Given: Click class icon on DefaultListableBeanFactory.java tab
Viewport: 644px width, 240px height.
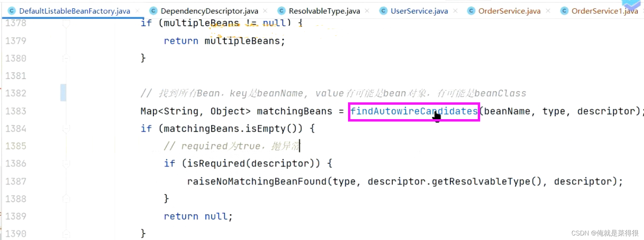Looking at the screenshot, I should 12,11.
